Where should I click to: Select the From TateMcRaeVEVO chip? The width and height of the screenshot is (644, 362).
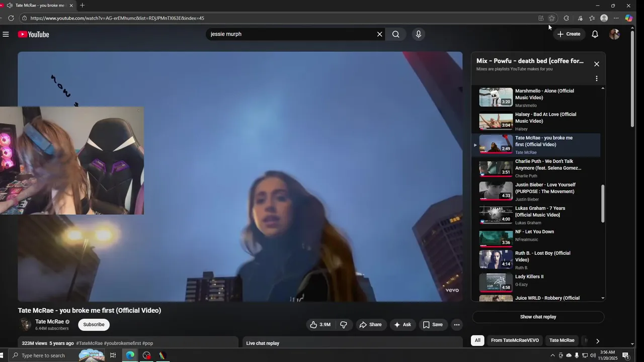tap(515, 340)
